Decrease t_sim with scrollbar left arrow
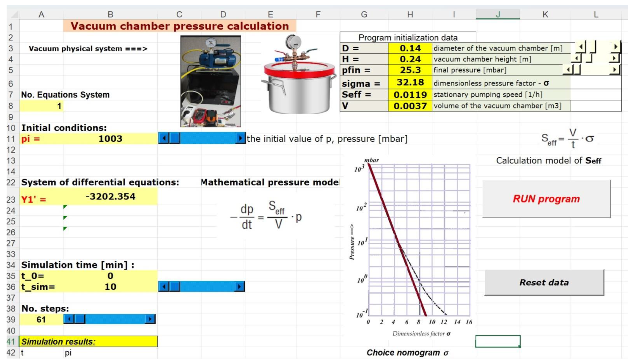Image resolution: width=633 pixels, height=364 pixels. [x=164, y=286]
